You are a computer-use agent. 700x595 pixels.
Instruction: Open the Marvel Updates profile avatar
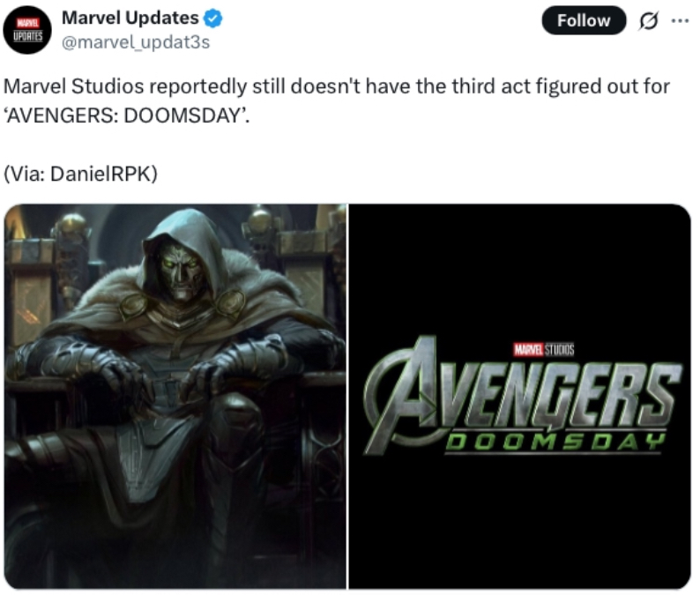(27, 30)
